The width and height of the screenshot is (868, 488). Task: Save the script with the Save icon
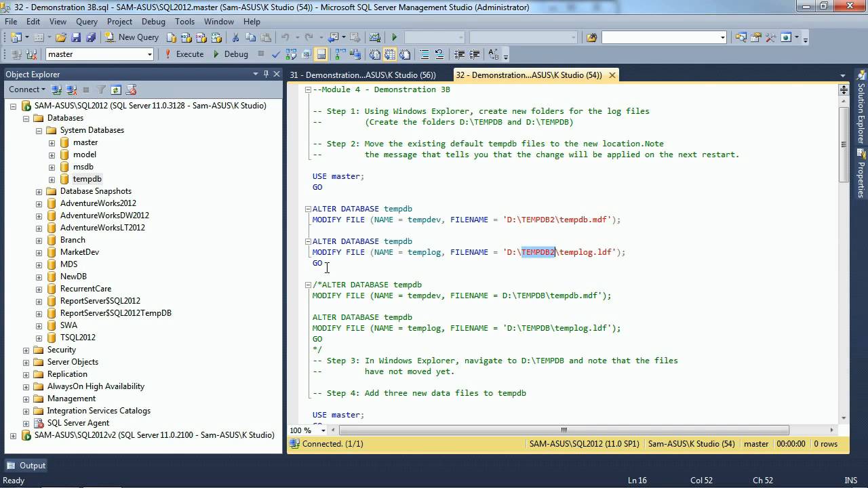tap(75, 37)
